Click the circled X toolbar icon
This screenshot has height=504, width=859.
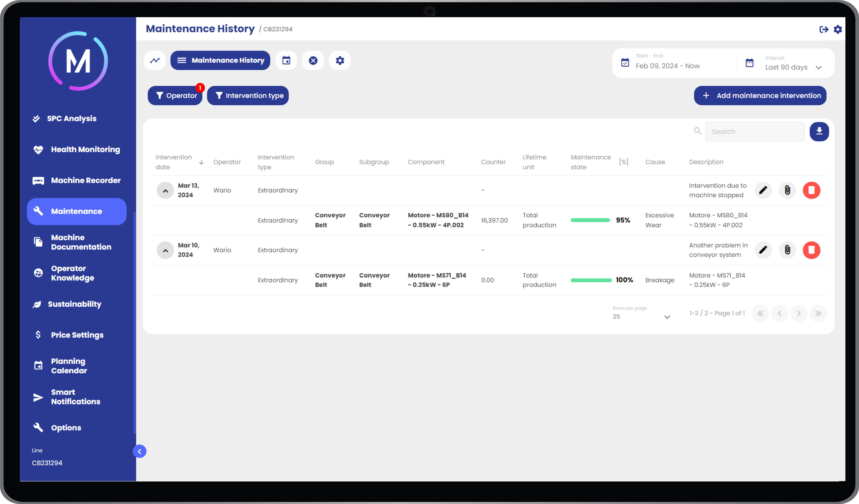[x=313, y=61]
